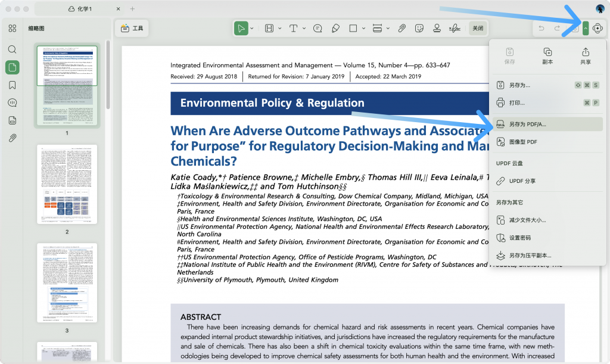Click the 'Environmental Policy & Regulation' banner text
This screenshot has width=610, height=364.
(x=272, y=102)
